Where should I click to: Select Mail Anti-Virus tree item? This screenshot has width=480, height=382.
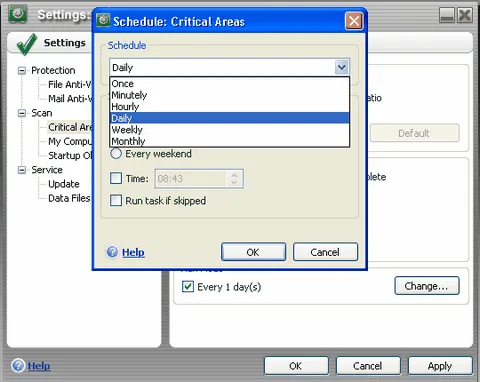click(x=70, y=99)
